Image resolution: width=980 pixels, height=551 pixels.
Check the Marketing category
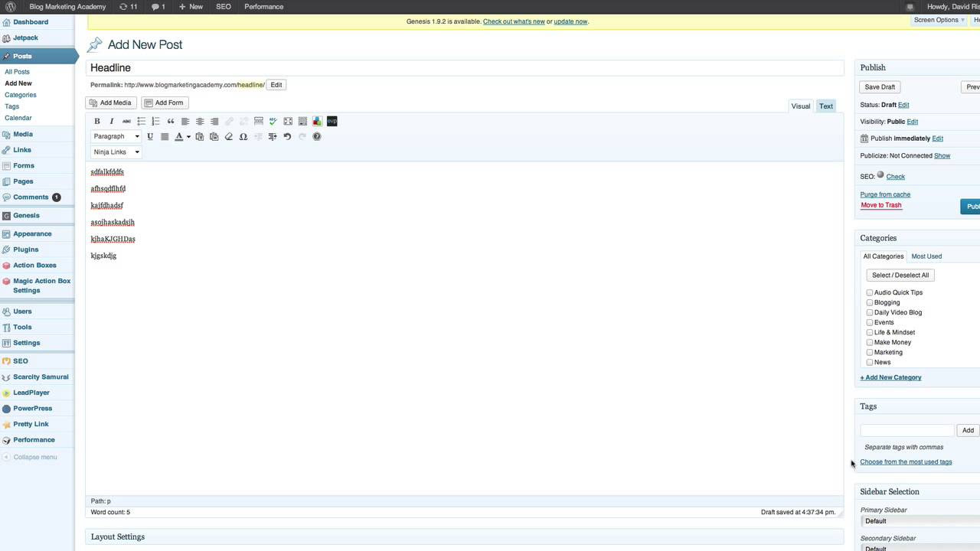tap(870, 352)
